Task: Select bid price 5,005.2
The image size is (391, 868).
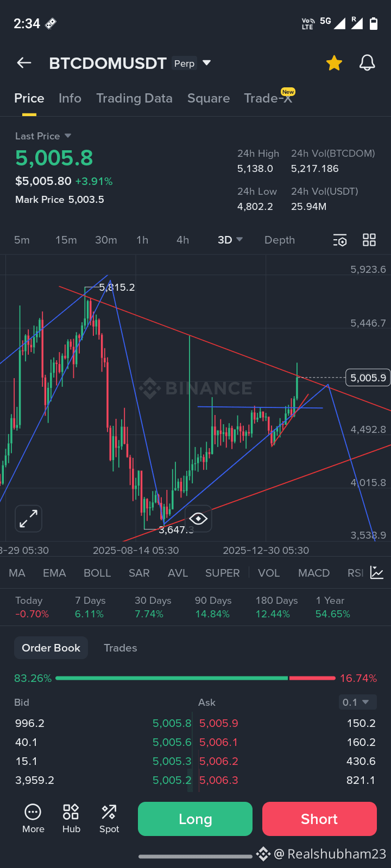Action: (x=172, y=780)
